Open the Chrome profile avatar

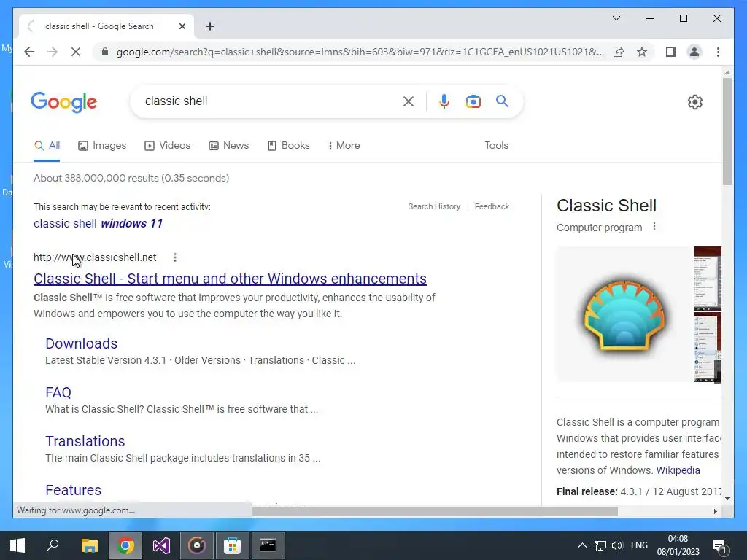point(694,52)
